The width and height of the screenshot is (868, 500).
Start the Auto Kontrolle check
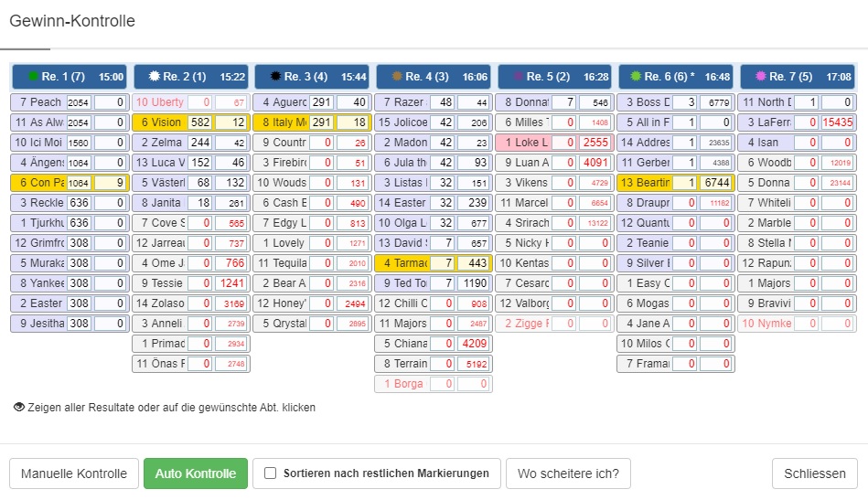[196, 473]
